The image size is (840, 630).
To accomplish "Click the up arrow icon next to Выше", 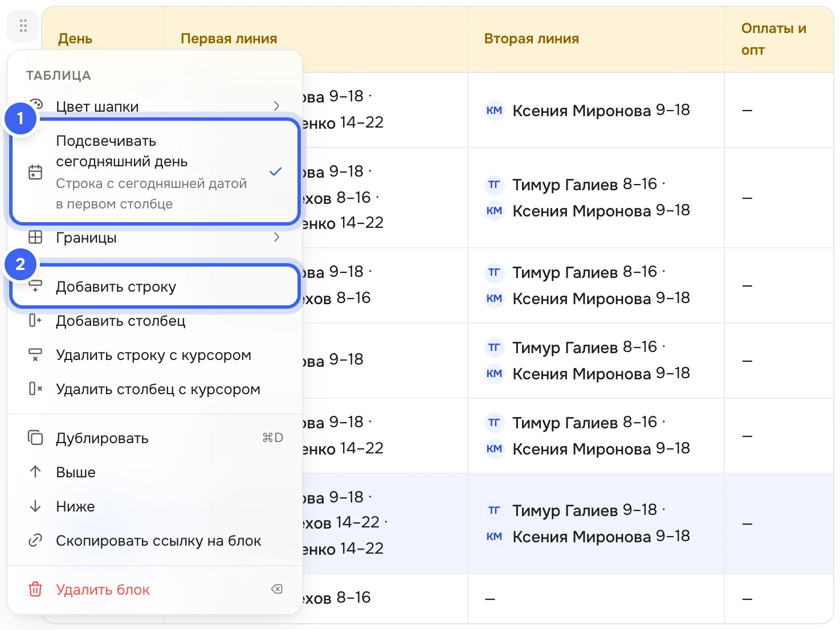I will 35,472.
